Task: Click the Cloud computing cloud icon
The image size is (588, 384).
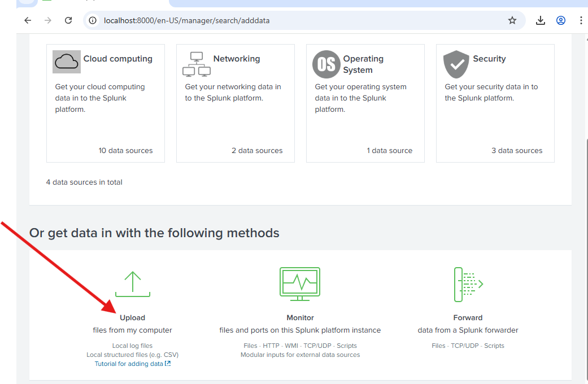Action: point(67,62)
